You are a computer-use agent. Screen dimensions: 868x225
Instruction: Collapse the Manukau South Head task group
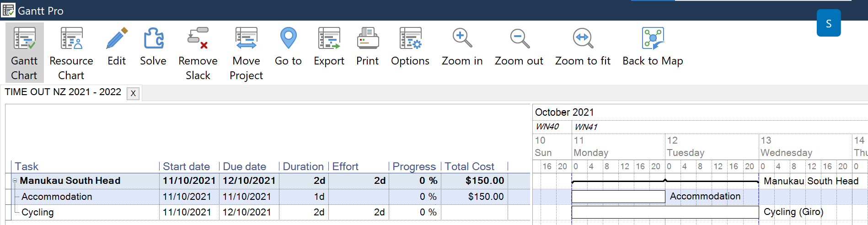(x=15, y=181)
